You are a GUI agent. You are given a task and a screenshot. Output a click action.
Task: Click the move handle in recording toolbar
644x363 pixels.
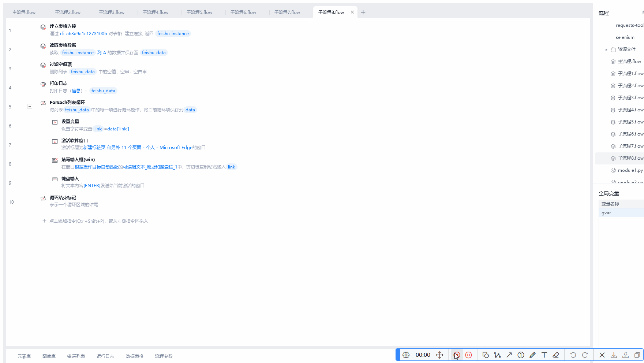point(440,355)
